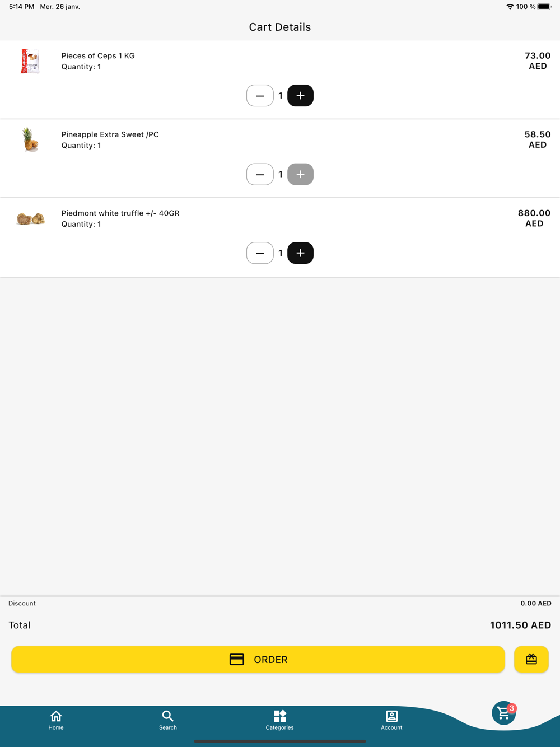Tap the battery indicator in status bar

544,7
